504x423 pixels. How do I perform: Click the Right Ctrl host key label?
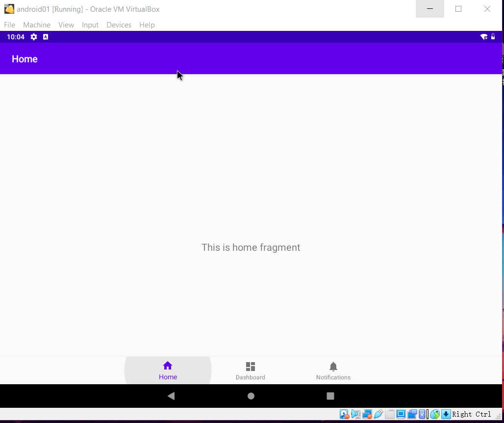click(472, 414)
